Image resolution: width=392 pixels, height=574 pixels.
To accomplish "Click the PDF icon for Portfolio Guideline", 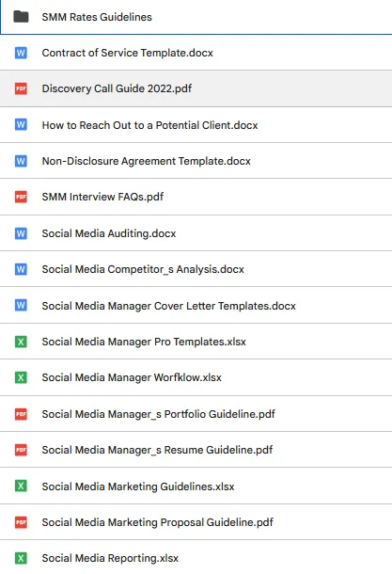I will (x=21, y=414).
